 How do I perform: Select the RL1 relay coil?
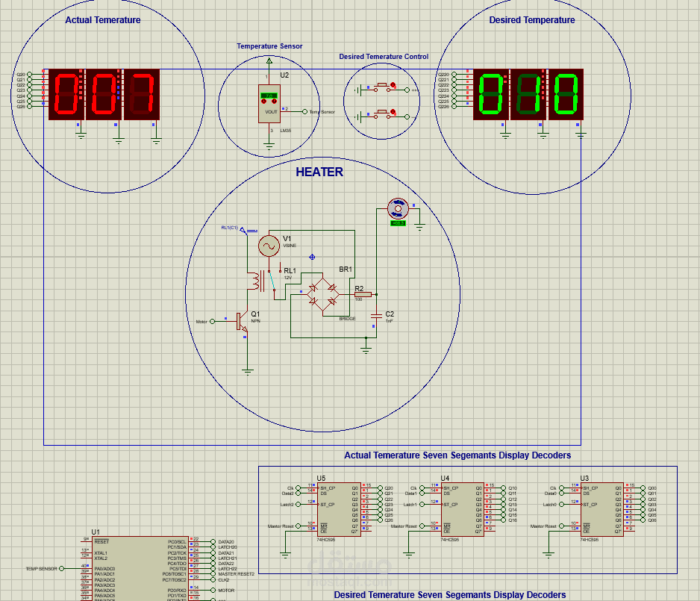256,281
